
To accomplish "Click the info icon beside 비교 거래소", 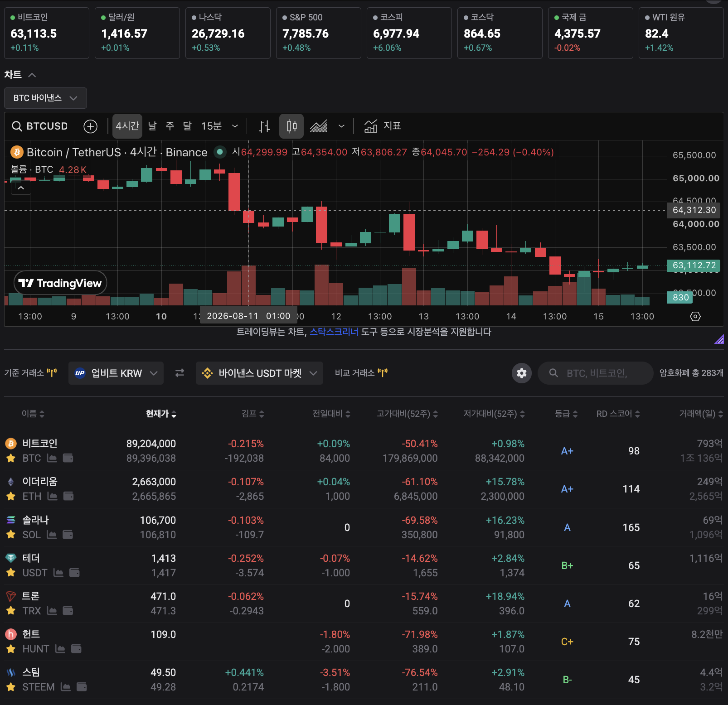I will pos(383,372).
